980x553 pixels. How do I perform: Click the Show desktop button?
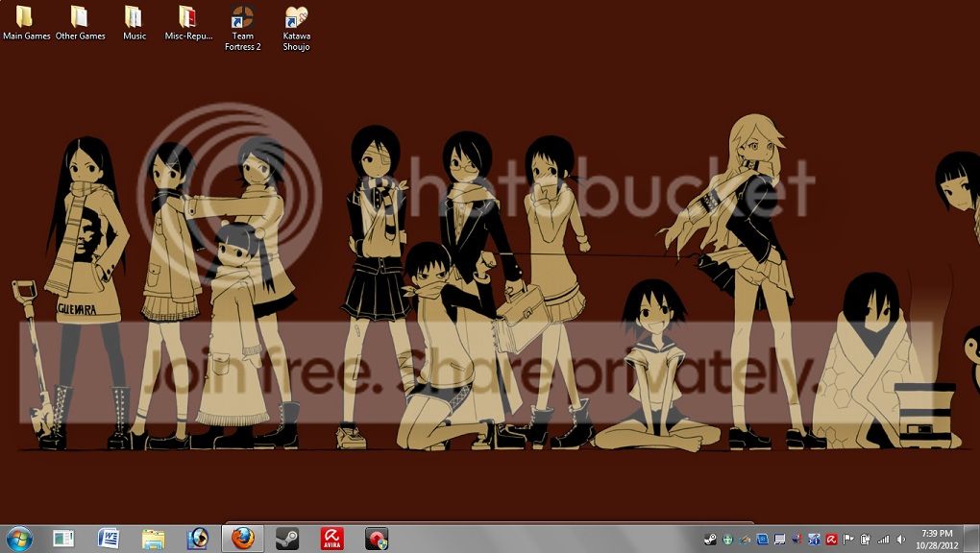click(971, 540)
